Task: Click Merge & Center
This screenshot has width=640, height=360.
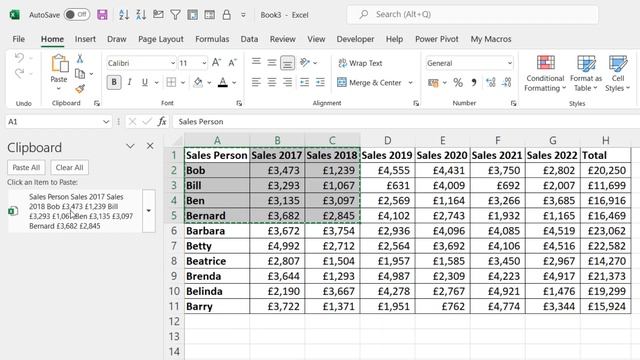Action: click(369, 83)
